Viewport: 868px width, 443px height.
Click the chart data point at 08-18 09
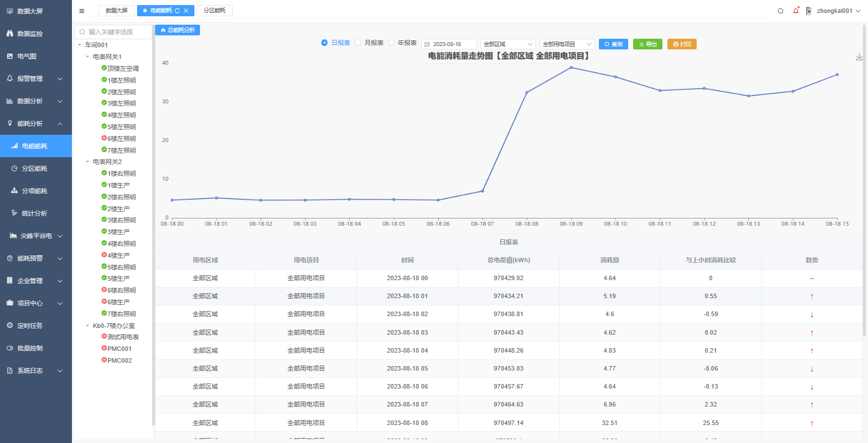[x=571, y=67]
